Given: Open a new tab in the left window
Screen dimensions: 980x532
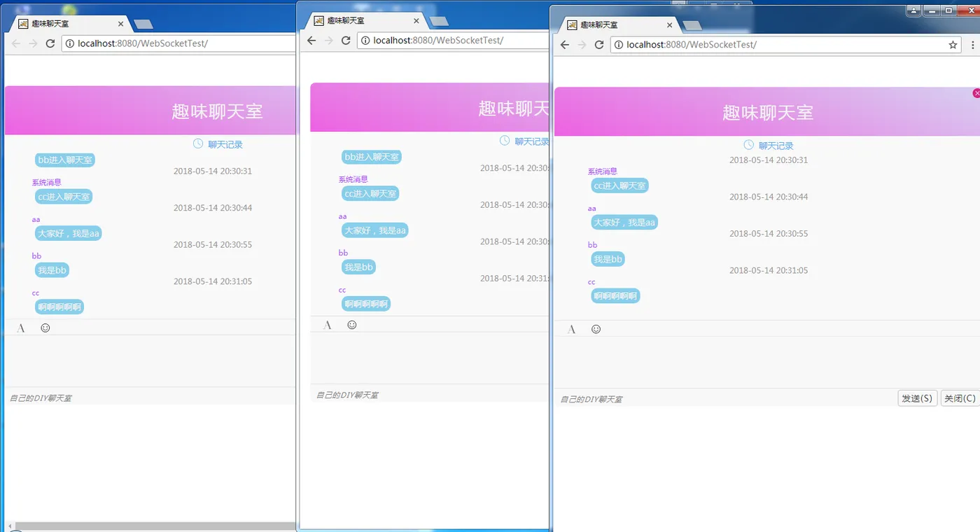Looking at the screenshot, I should pyautogui.click(x=143, y=24).
